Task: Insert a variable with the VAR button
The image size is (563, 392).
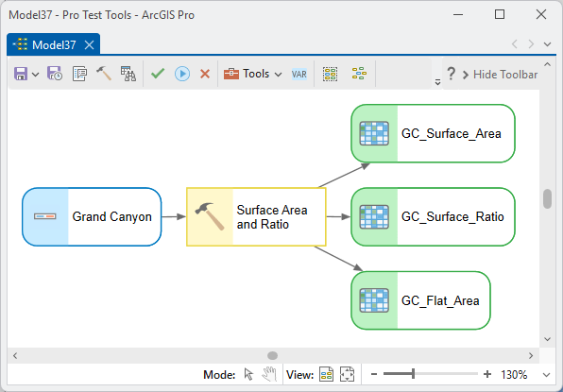Action: (x=299, y=75)
